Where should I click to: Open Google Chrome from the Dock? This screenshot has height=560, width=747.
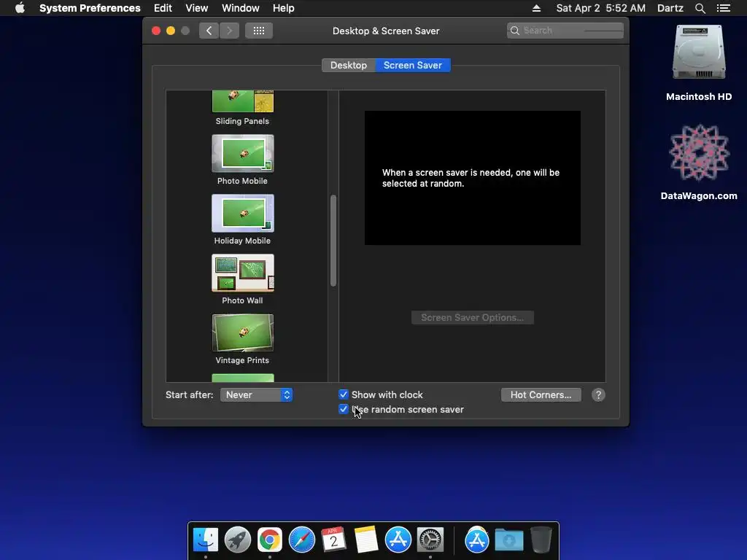pos(270,540)
